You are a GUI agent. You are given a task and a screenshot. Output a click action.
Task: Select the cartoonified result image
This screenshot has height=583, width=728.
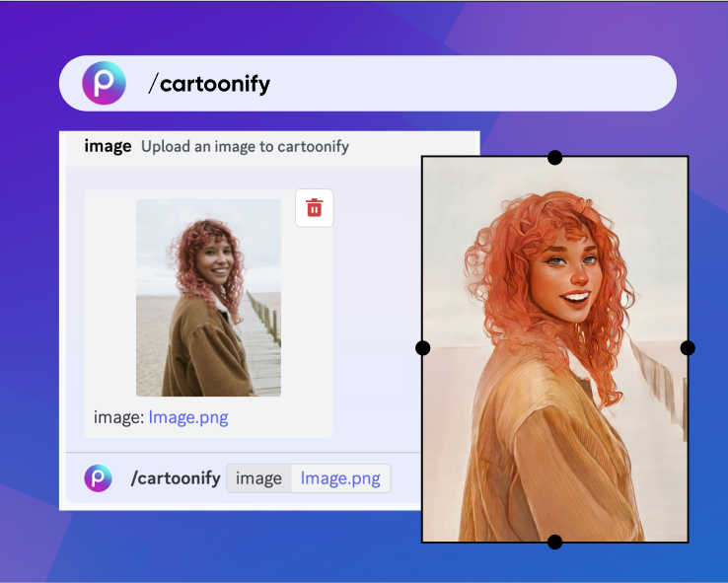pyautogui.click(x=555, y=350)
